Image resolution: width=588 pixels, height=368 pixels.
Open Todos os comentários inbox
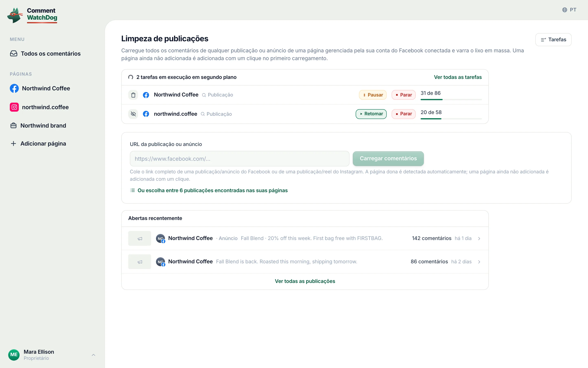45,54
